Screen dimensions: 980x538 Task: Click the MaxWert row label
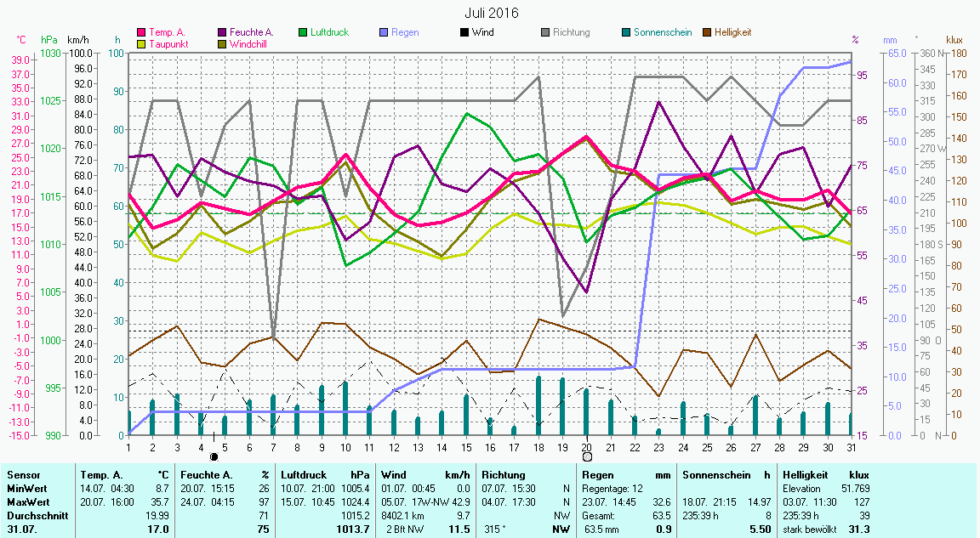27,502
